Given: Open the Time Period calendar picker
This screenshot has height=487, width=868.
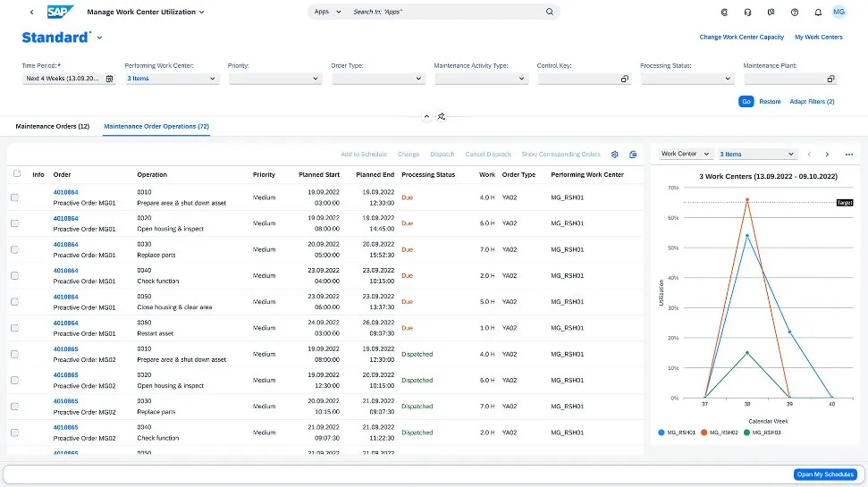Looking at the screenshot, I should (x=110, y=79).
